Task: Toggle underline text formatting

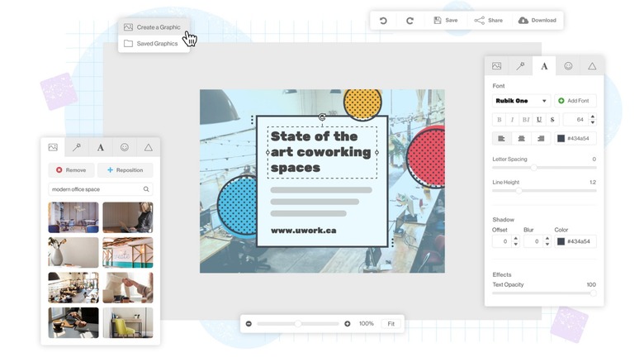Action: (539, 120)
